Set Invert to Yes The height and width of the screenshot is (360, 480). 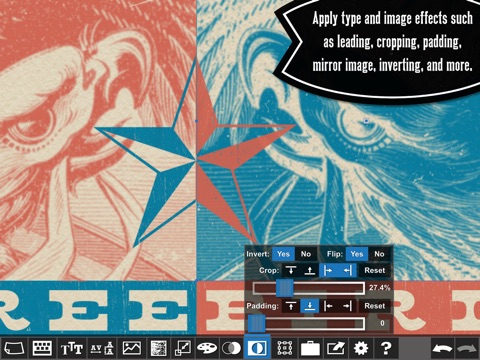283,254
